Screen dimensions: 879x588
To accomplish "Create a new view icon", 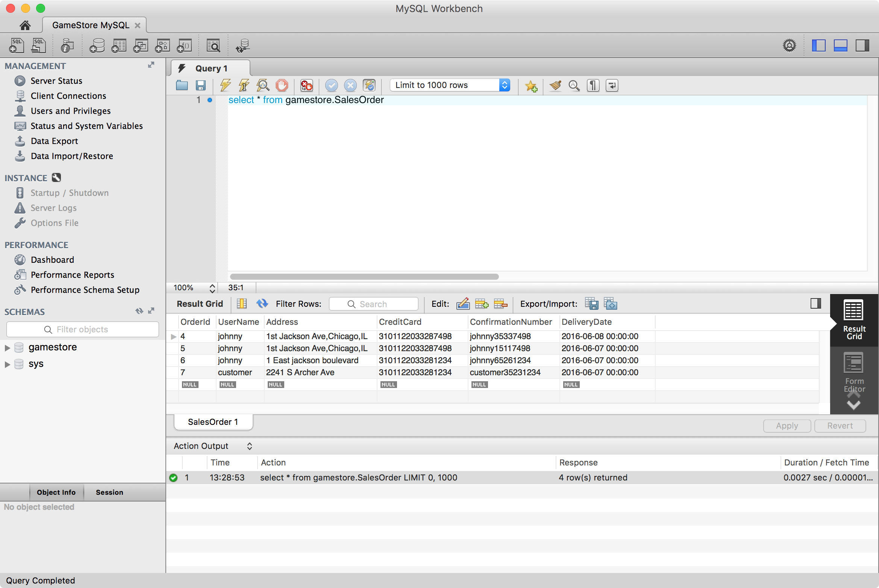I will click(141, 45).
